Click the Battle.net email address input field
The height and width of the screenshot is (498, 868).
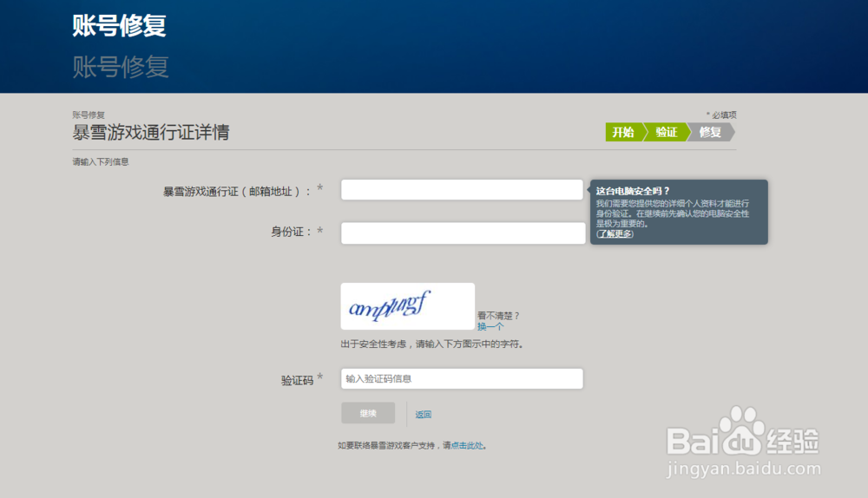[x=463, y=190]
